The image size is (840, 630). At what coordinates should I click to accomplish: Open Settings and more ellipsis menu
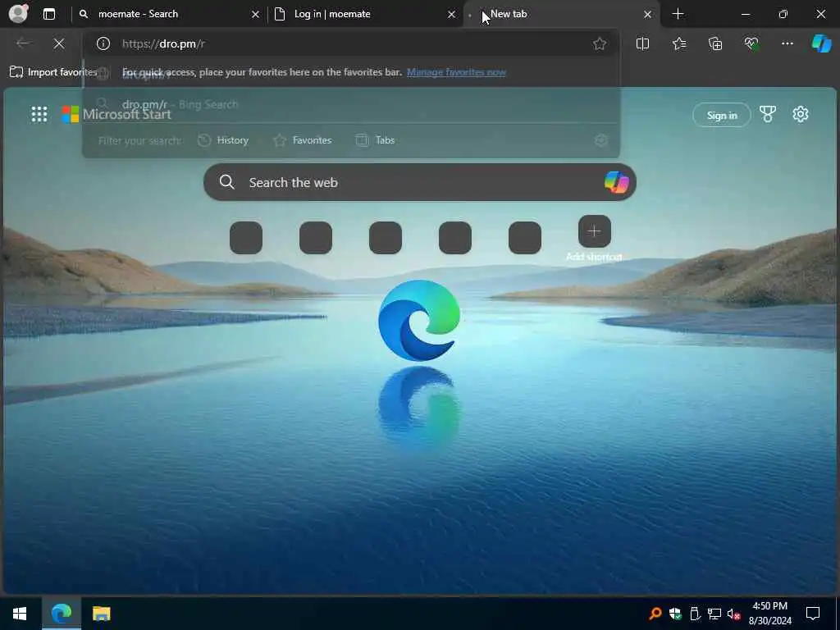point(787,43)
